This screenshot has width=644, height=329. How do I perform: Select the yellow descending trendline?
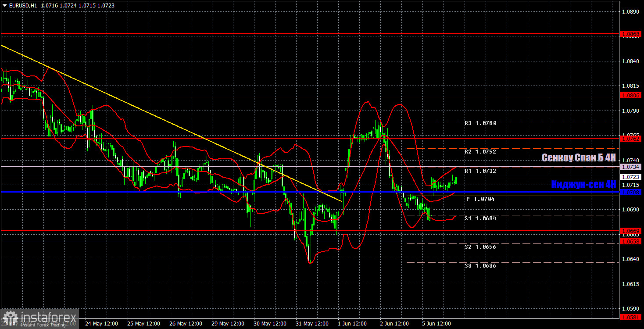coord(171,123)
